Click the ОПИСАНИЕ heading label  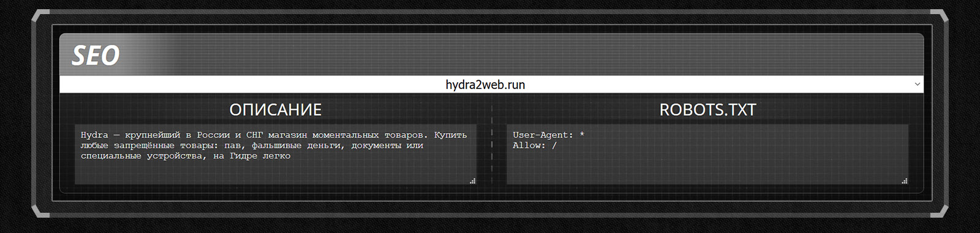[276, 110]
